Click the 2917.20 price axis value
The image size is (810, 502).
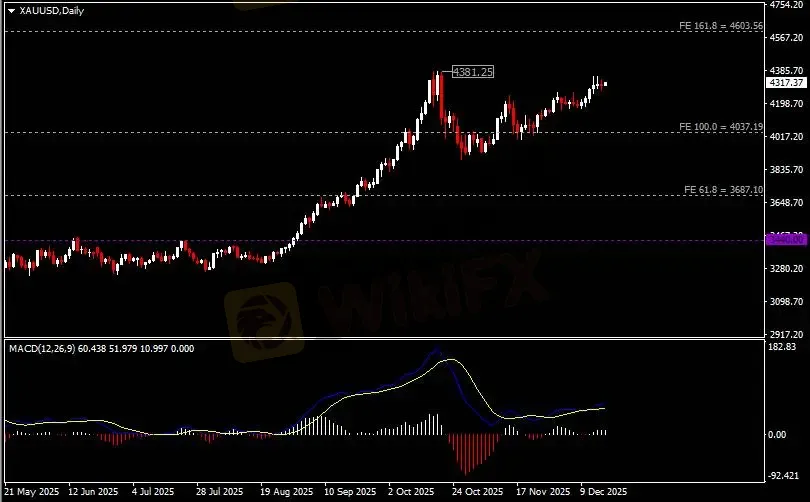(787, 335)
